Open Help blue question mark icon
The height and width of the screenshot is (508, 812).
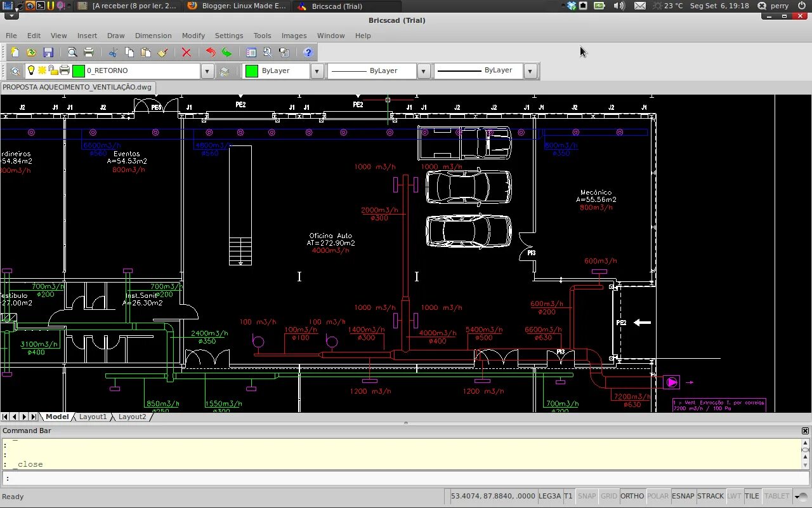[x=308, y=53]
